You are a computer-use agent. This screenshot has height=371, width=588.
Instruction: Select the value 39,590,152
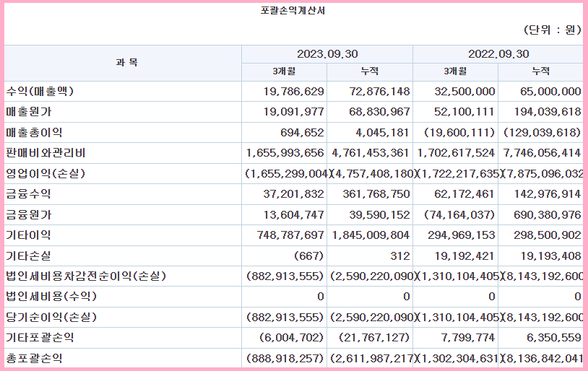coord(379,214)
